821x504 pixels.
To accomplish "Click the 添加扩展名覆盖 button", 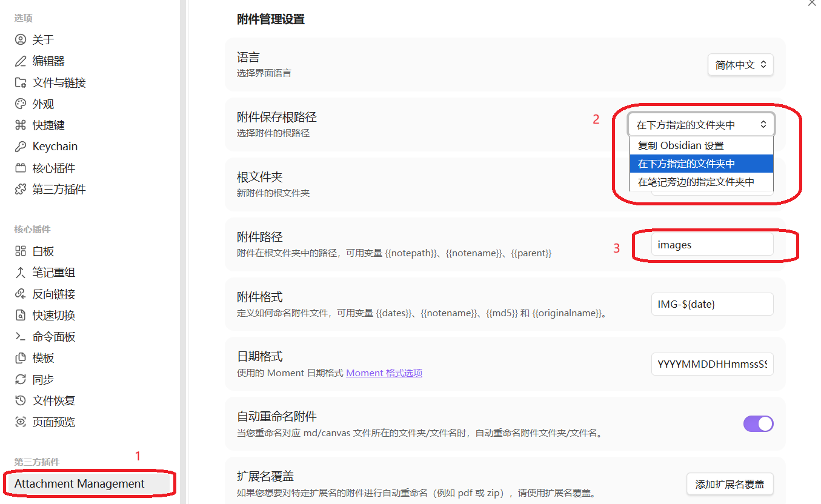I will [730, 484].
